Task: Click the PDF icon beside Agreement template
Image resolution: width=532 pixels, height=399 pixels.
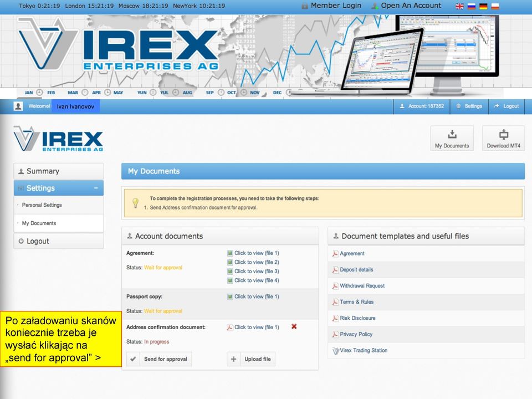Action: (335, 254)
